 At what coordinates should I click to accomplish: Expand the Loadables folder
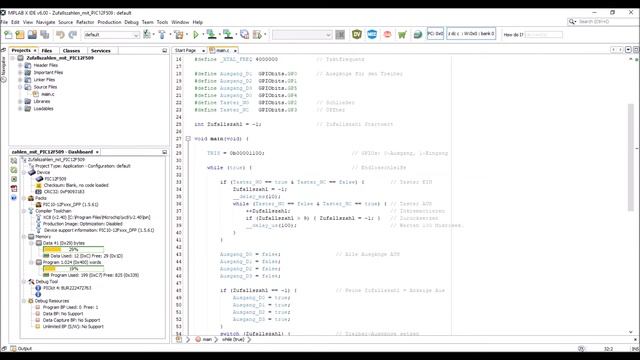tap(20, 109)
